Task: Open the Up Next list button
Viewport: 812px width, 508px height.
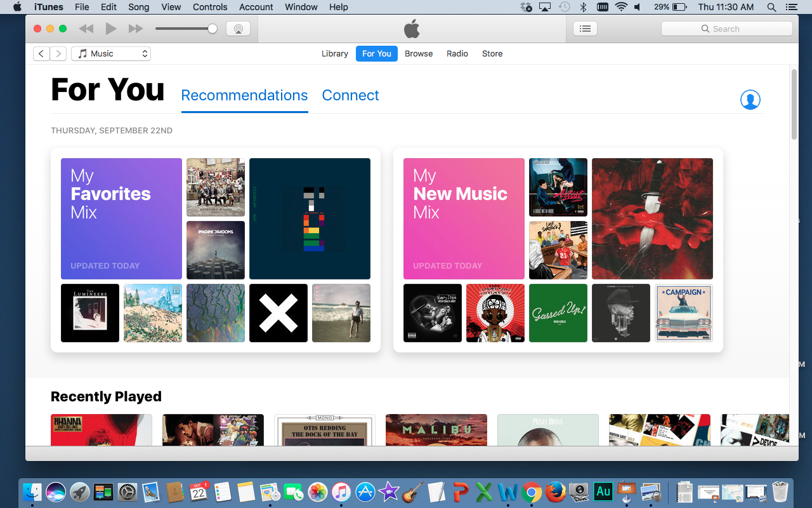Action: [x=585, y=29]
